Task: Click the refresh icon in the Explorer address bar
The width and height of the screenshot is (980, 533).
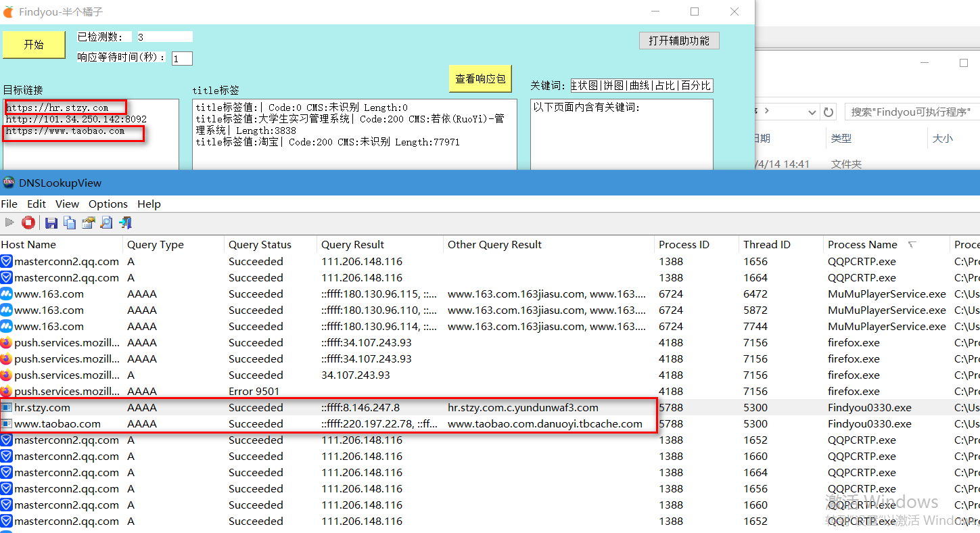Action: pos(830,112)
